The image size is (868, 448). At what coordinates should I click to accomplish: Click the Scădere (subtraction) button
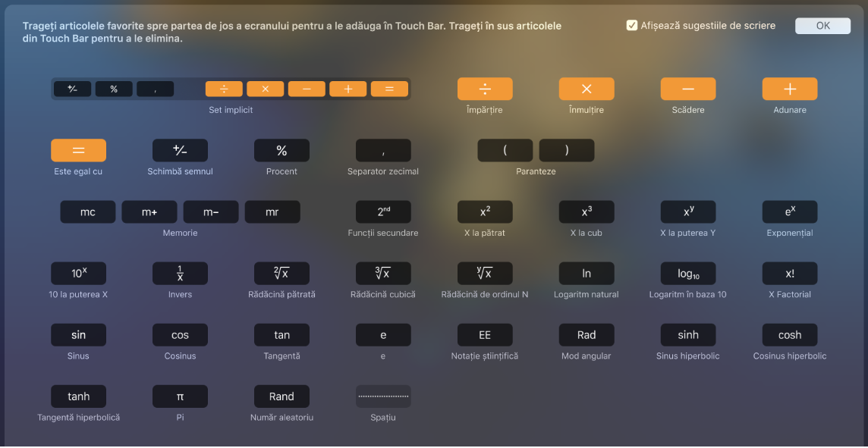pos(687,88)
